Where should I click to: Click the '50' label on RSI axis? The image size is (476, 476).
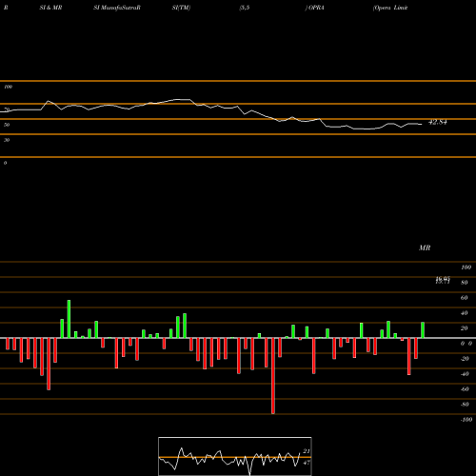point(7,125)
